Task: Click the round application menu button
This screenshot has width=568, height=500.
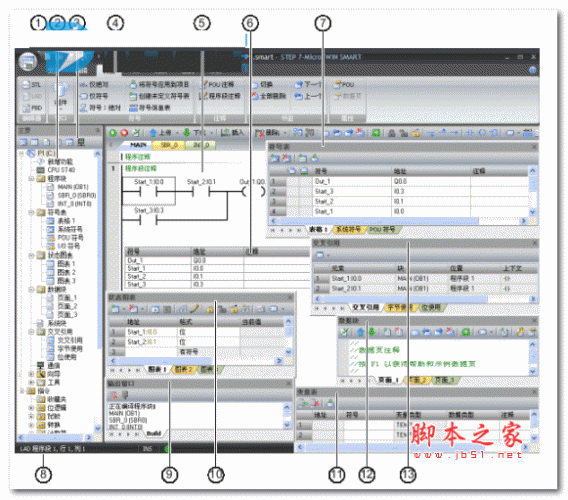Action: point(28,62)
